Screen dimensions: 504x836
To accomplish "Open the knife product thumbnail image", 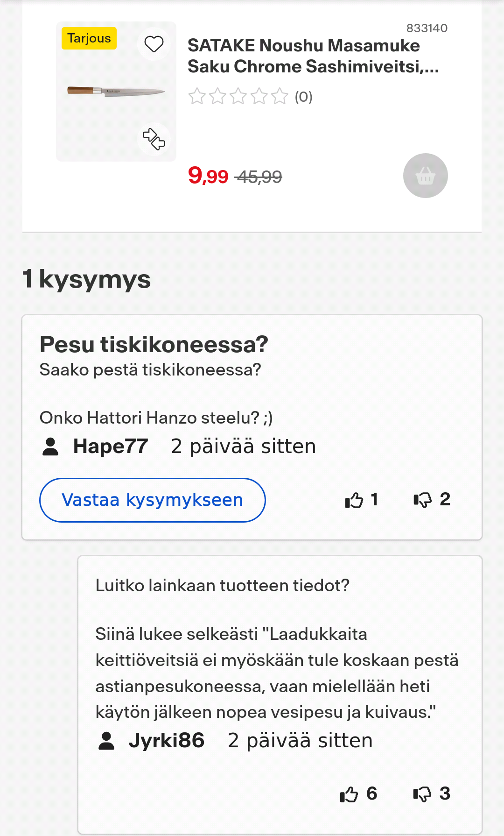I will (116, 91).
